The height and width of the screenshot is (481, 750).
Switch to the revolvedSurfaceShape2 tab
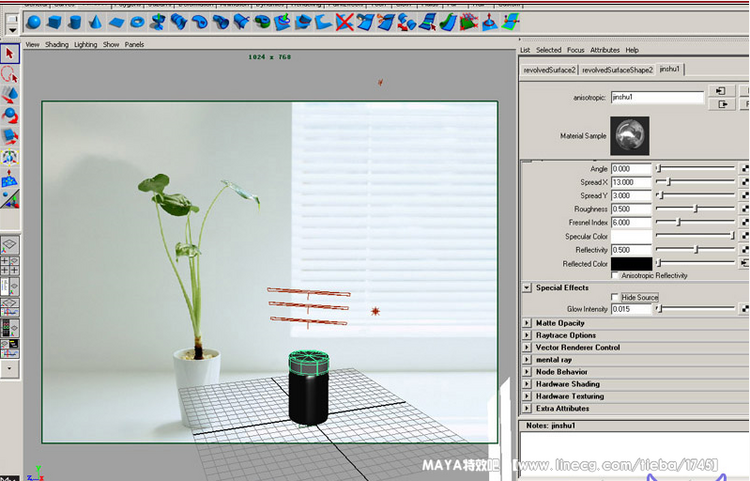click(617, 70)
